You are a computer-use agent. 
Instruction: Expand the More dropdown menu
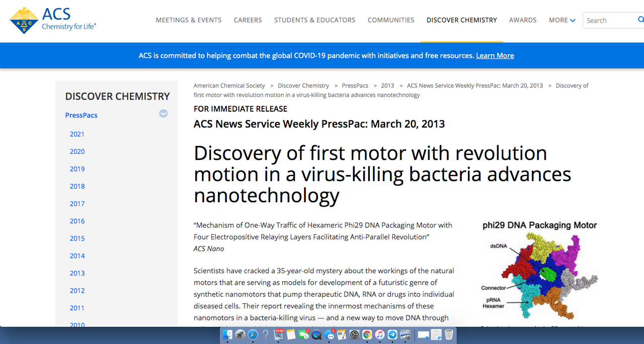562,20
